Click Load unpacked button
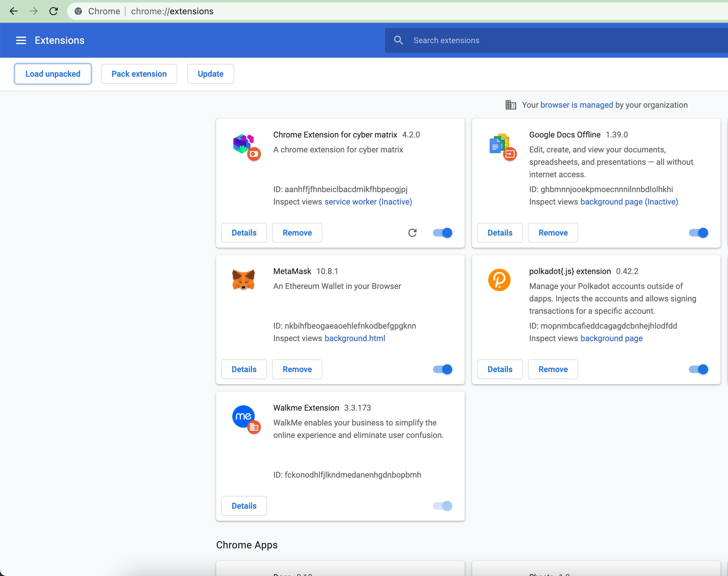Image resolution: width=728 pixels, height=576 pixels. tap(52, 74)
